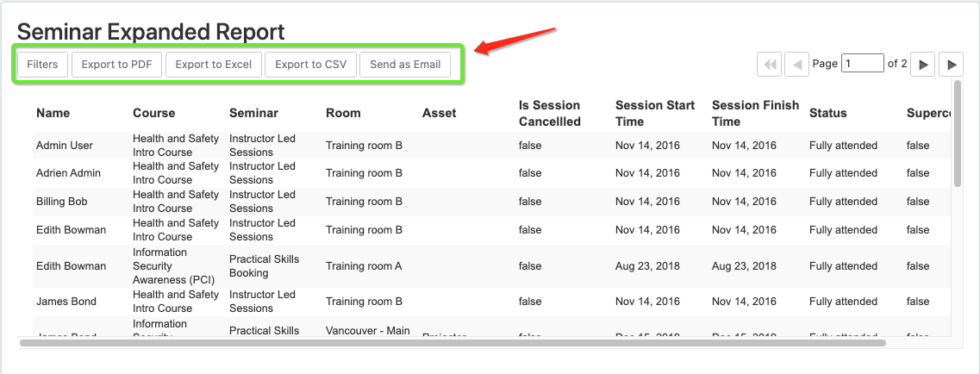Go to previous page using left arrow
This screenshot has width=980, height=374.
[797, 65]
